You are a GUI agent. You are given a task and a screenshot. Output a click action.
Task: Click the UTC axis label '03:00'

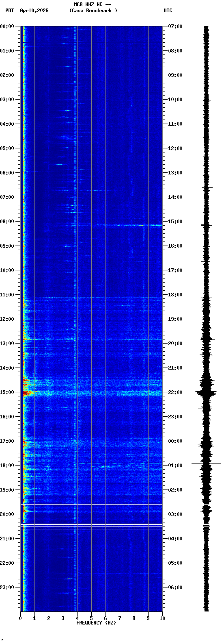[x=175, y=514]
